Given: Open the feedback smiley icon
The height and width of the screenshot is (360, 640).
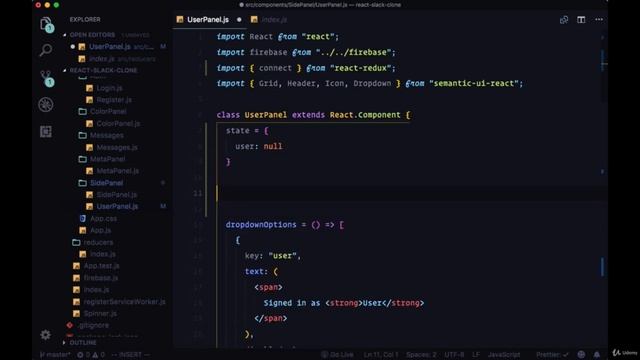Looking at the screenshot, I should click(581, 355).
